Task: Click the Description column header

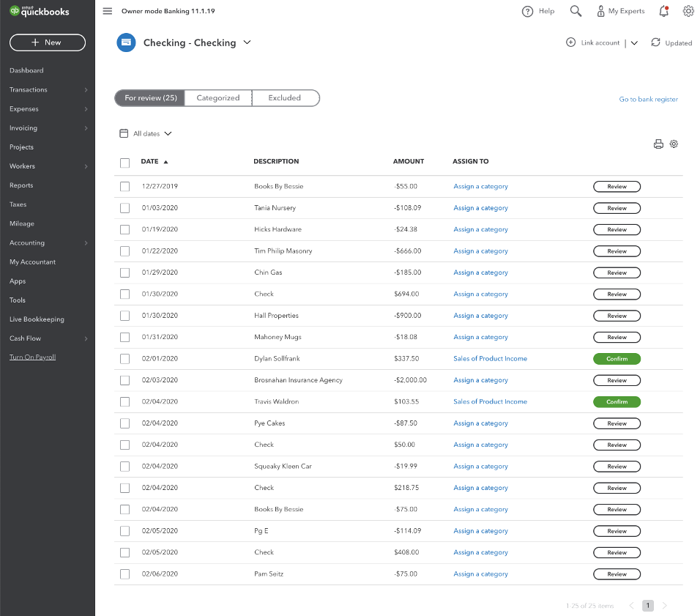Action: pos(276,161)
